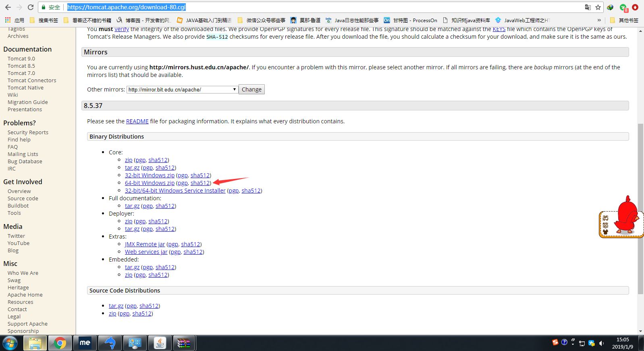Open the 'me' app in the taskbar
Screen dimensions: 644x351
pyautogui.click(x=85, y=343)
